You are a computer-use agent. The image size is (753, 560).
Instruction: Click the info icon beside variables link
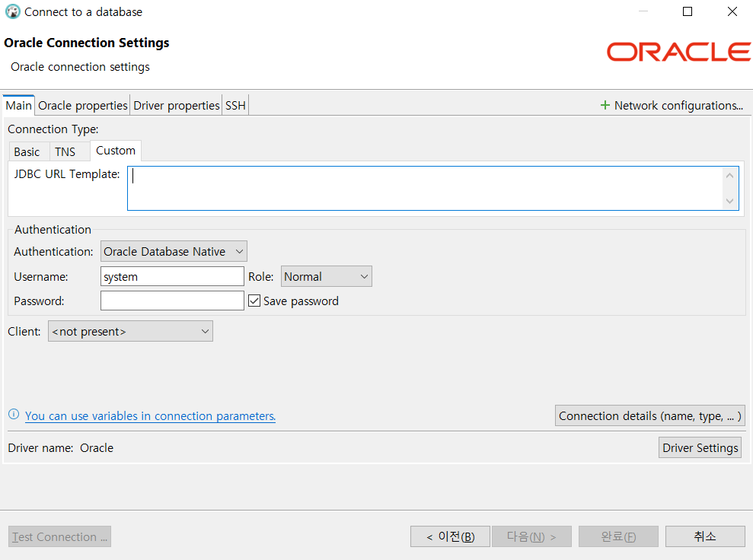pyautogui.click(x=14, y=414)
